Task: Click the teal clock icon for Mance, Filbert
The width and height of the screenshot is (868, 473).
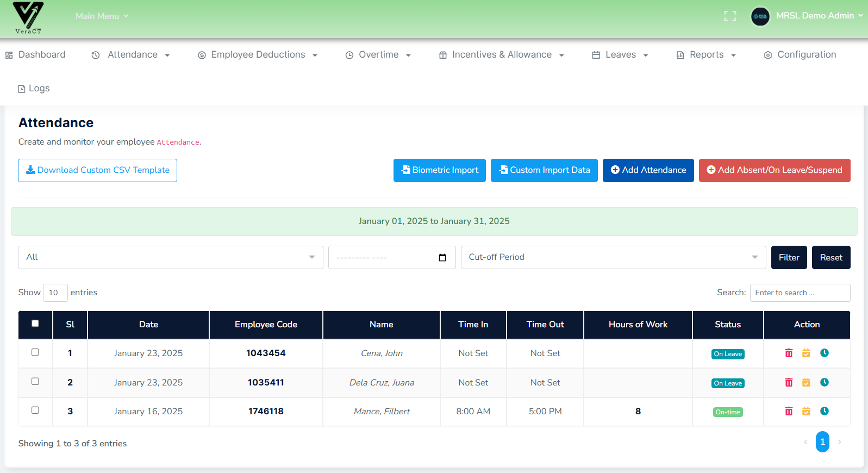Action: pos(824,411)
